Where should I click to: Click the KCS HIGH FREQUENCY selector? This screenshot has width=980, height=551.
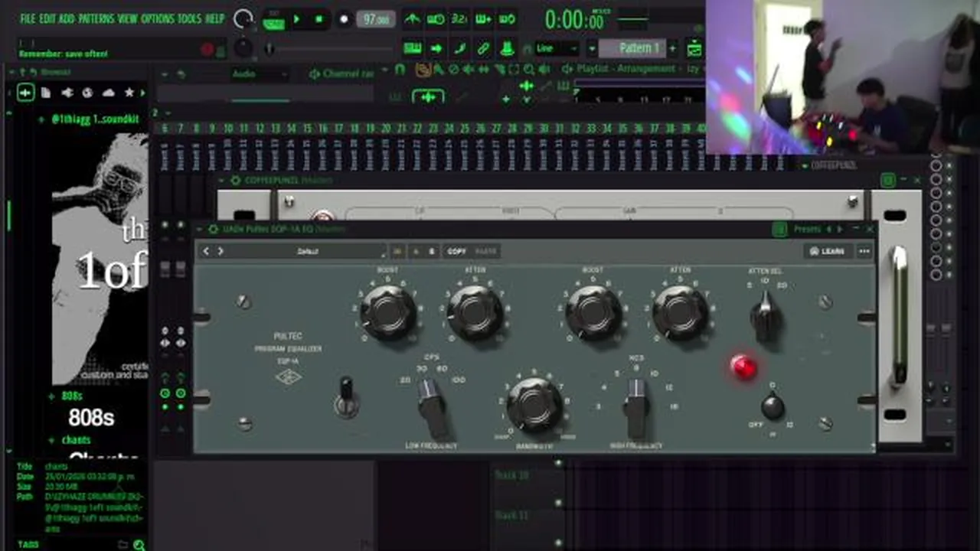coord(635,406)
